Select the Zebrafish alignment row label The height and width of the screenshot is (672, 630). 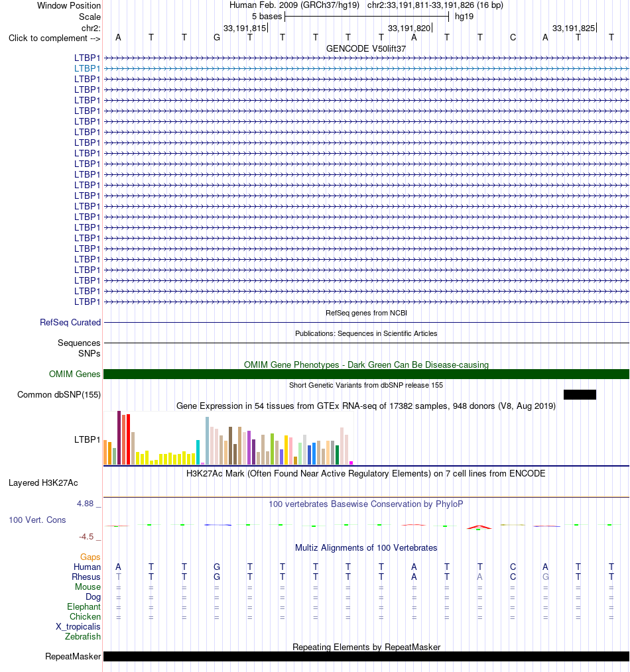(x=83, y=636)
